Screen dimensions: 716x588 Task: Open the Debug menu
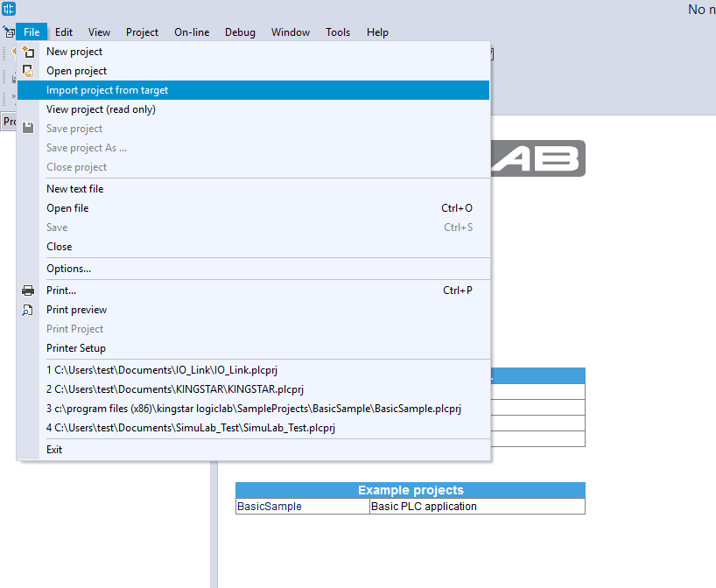point(240,32)
